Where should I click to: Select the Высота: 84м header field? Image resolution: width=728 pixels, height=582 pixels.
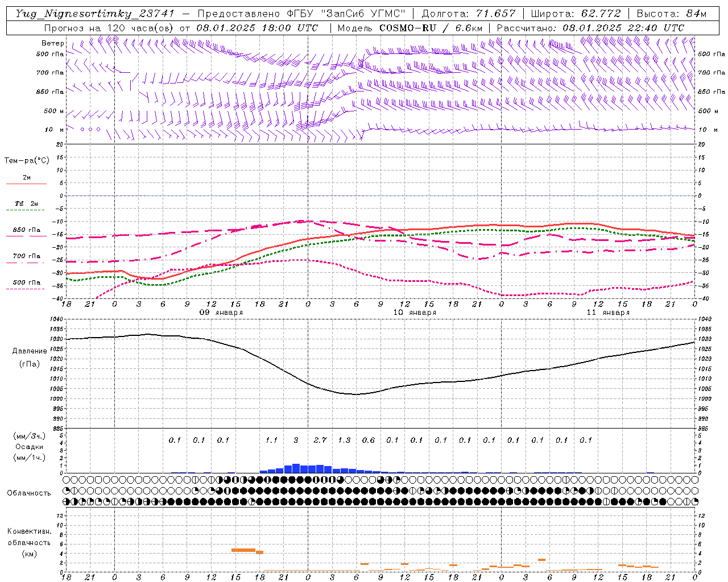pos(671,14)
